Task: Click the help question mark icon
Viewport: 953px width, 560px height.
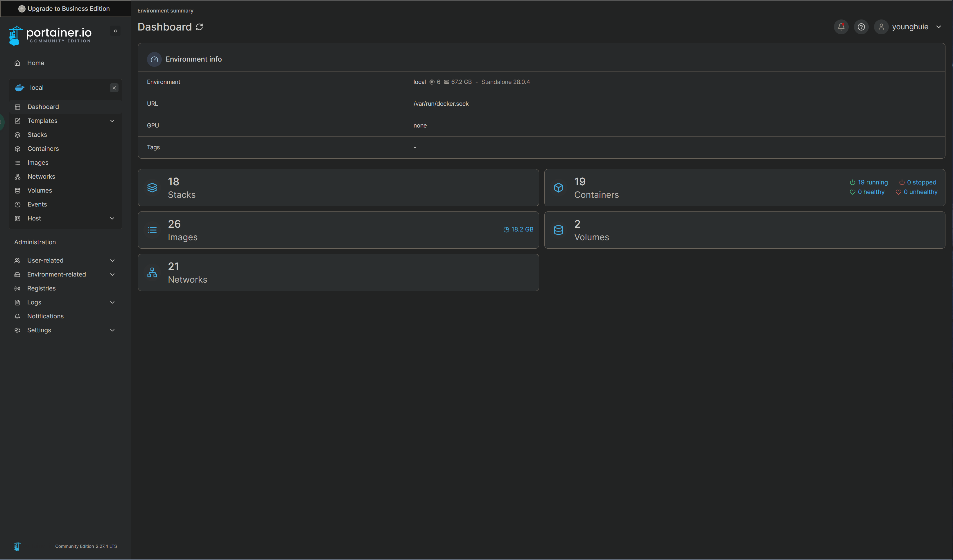Action: [x=861, y=27]
